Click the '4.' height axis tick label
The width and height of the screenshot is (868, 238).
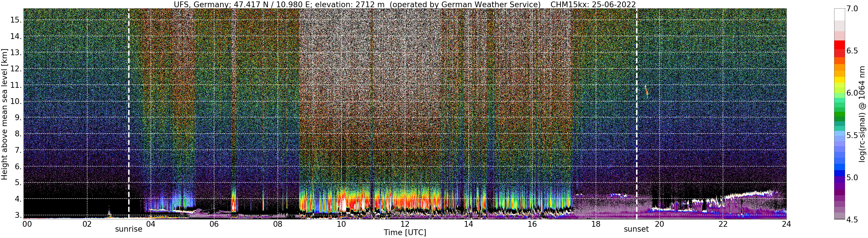18,199
